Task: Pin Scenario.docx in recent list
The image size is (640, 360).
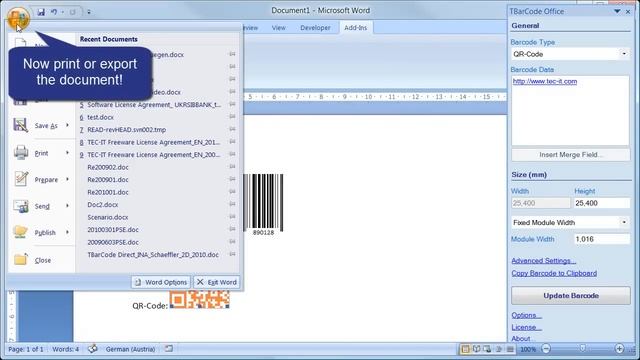Action: tap(232, 217)
